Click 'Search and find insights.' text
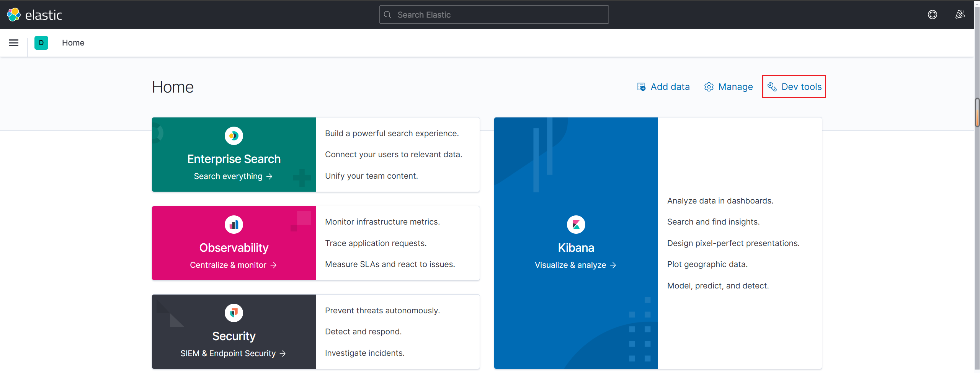Image resolution: width=980 pixels, height=373 pixels. [713, 222]
